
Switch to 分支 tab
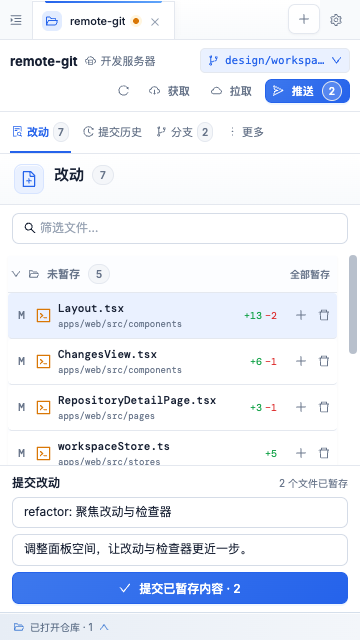pyautogui.click(x=184, y=132)
